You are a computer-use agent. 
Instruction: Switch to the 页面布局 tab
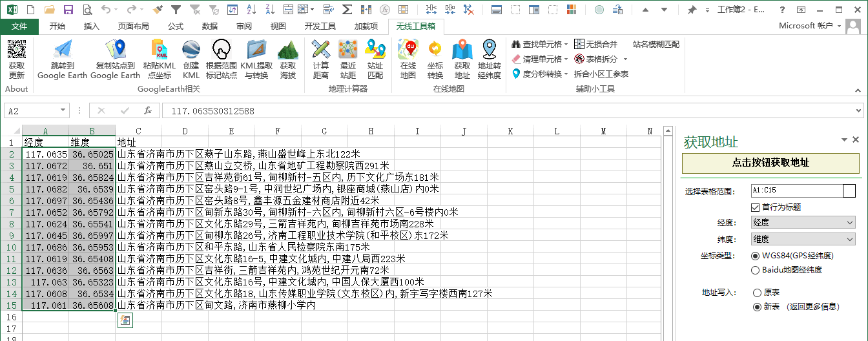coord(133,26)
